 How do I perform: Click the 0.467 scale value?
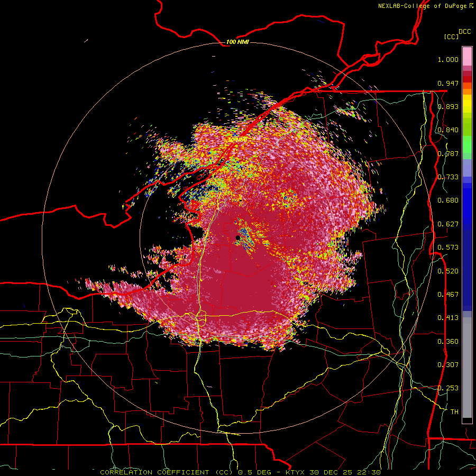point(448,295)
